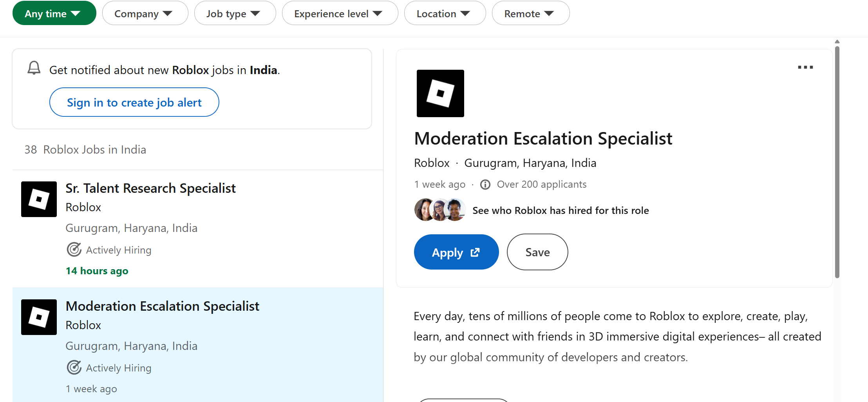Click the hired employee profile photos
Screen dimensions: 868x402
440,210
